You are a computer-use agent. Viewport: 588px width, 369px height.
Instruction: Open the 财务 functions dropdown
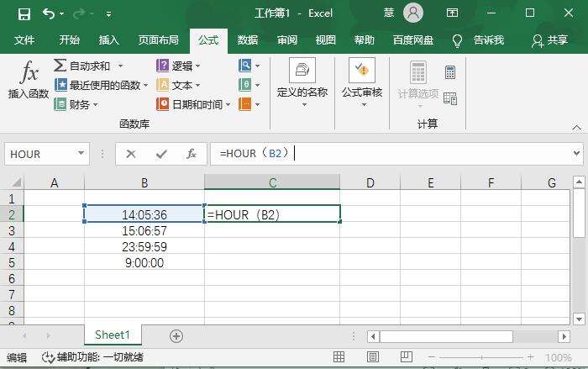point(76,104)
